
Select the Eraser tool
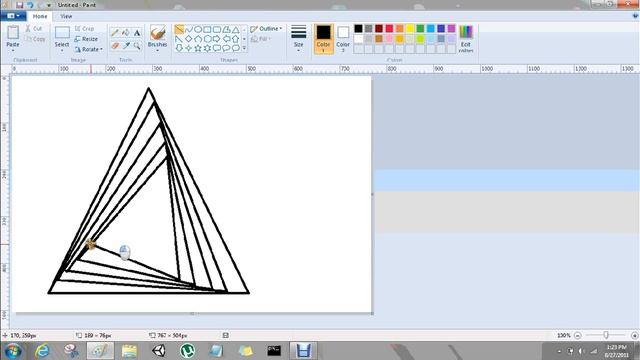[x=115, y=46]
